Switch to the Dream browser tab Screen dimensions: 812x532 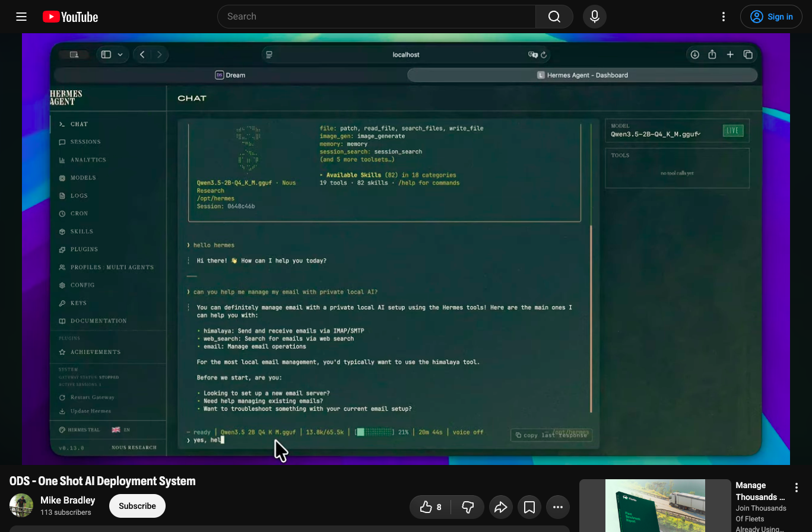(x=230, y=75)
